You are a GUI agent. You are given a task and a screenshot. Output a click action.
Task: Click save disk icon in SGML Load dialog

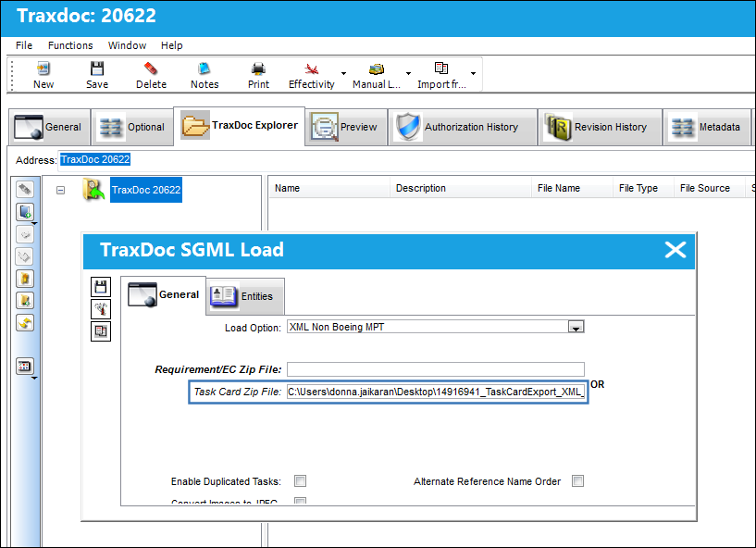(101, 287)
